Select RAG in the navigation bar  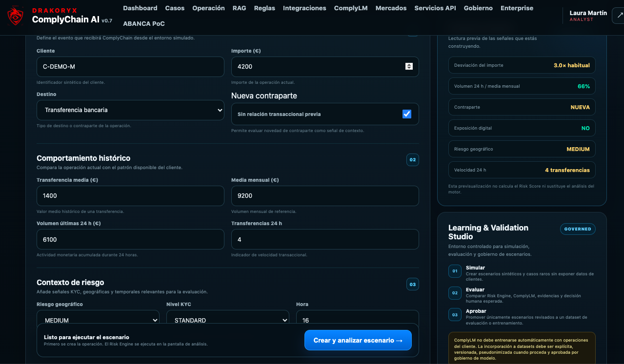pos(239,8)
